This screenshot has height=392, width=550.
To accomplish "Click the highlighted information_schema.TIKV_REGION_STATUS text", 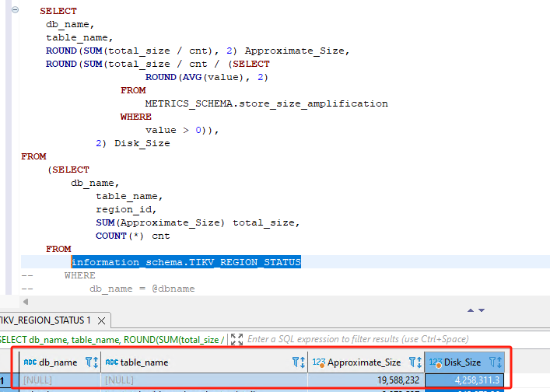I will tap(186, 262).
